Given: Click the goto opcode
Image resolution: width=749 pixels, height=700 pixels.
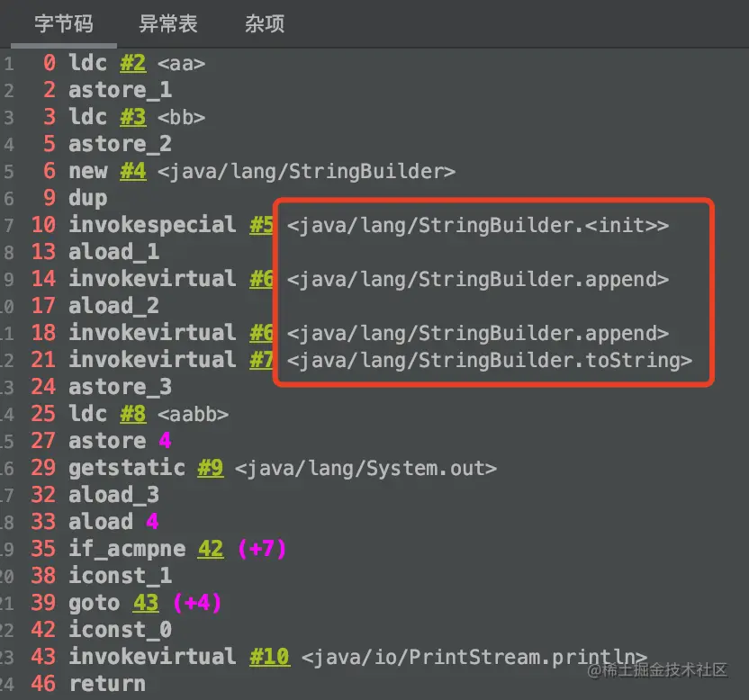Looking at the screenshot, I should [x=95, y=603].
